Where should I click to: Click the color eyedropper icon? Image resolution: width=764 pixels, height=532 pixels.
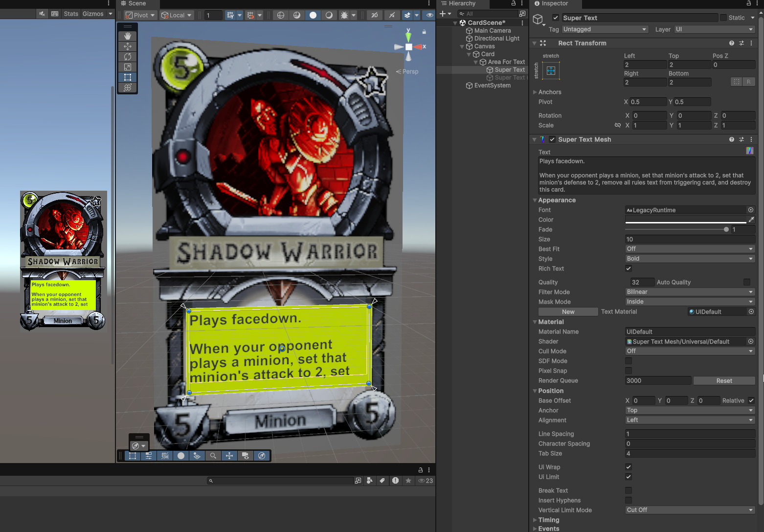pyautogui.click(x=751, y=220)
